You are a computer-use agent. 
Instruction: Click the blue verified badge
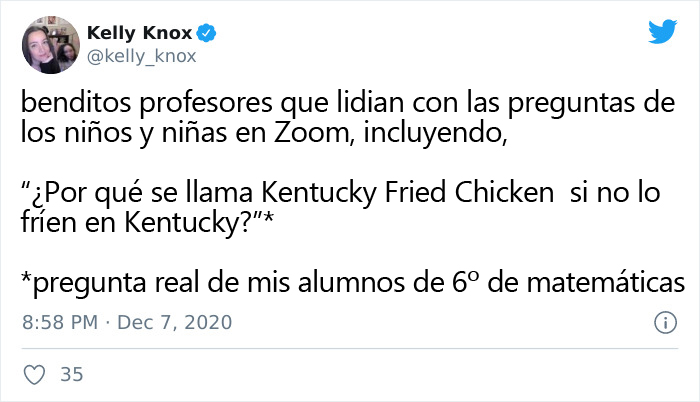click(x=202, y=33)
